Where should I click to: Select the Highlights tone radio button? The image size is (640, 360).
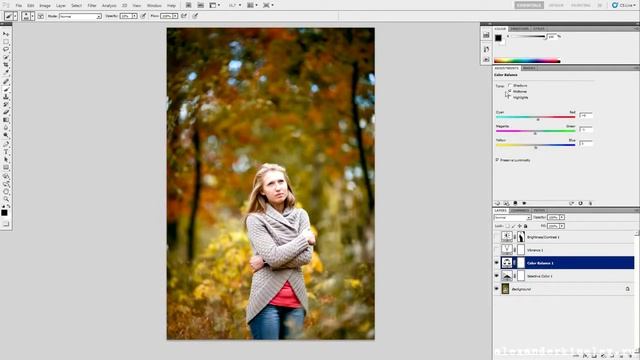[x=510, y=97]
